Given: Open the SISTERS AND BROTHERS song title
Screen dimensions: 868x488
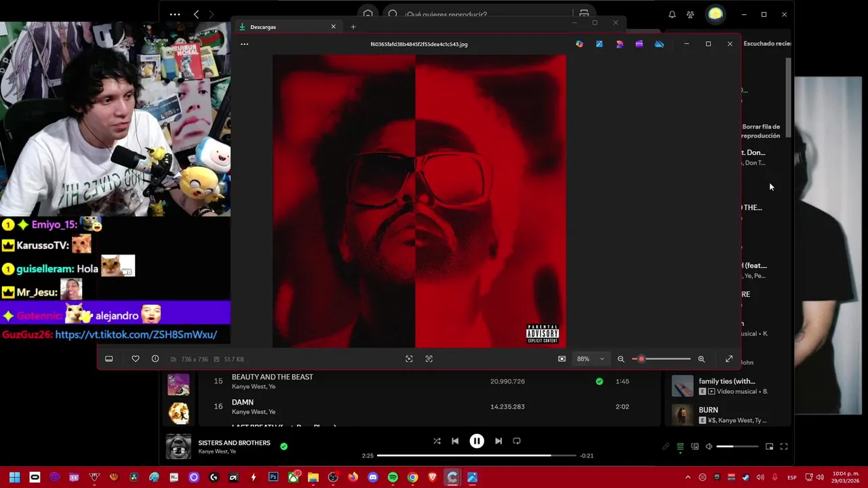Looking at the screenshot, I should coord(234,443).
